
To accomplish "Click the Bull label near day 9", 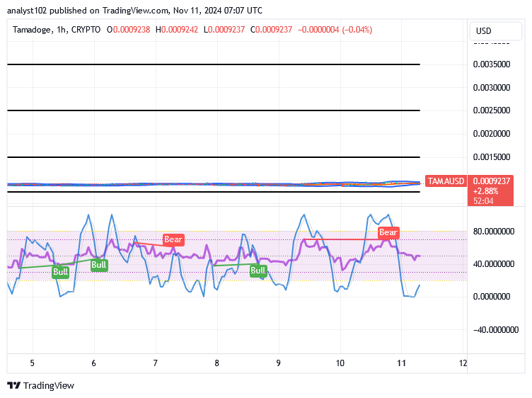I will pos(258,271).
